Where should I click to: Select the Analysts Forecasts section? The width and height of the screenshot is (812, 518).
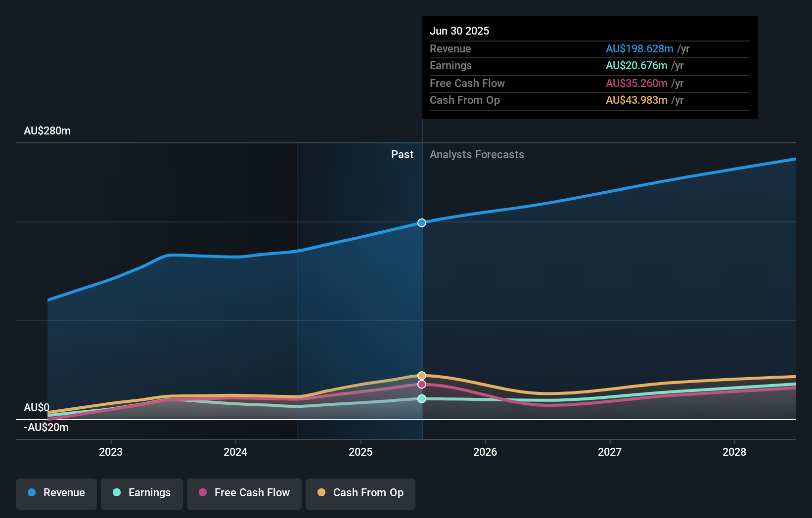pyautogui.click(x=476, y=154)
